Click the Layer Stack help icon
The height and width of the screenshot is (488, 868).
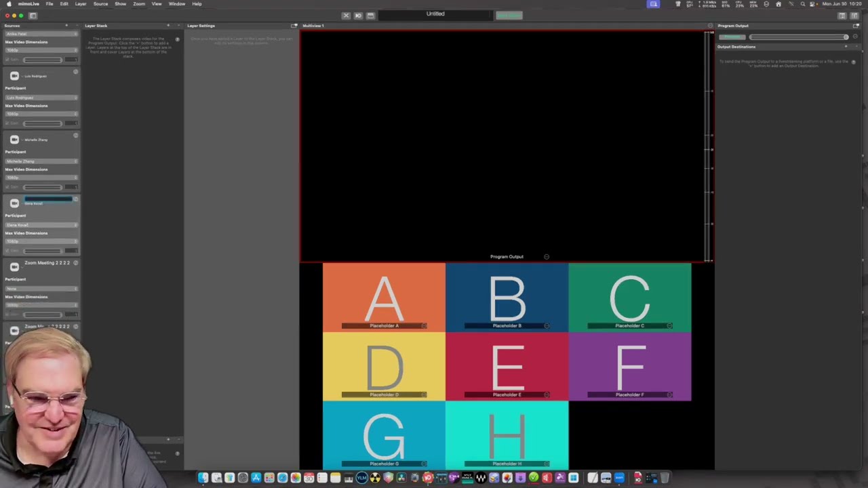click(x=178, y=39)
